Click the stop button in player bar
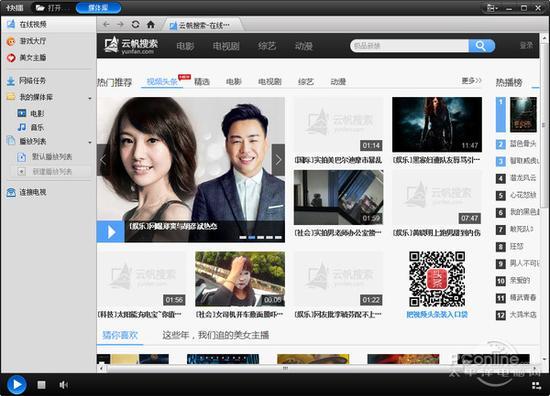Viewport: 550px width, 396px height. tap(41, 385)
